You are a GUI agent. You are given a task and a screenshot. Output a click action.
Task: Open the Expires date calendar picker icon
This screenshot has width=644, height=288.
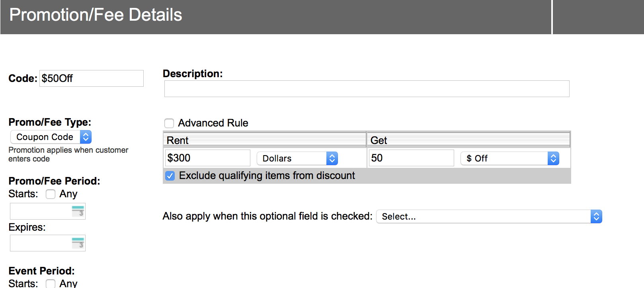click(x=78, y=243)
